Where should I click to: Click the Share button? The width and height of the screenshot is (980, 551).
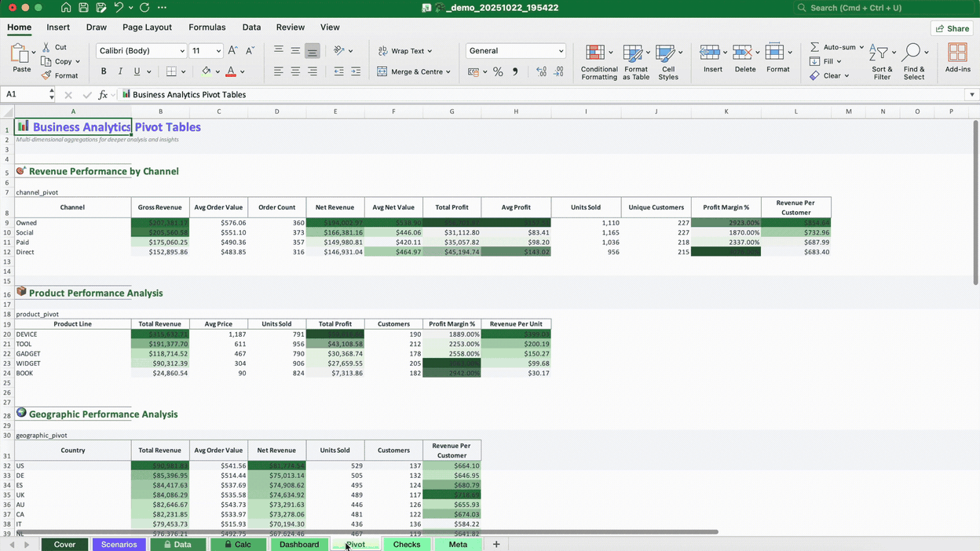(x=951, y=27)
